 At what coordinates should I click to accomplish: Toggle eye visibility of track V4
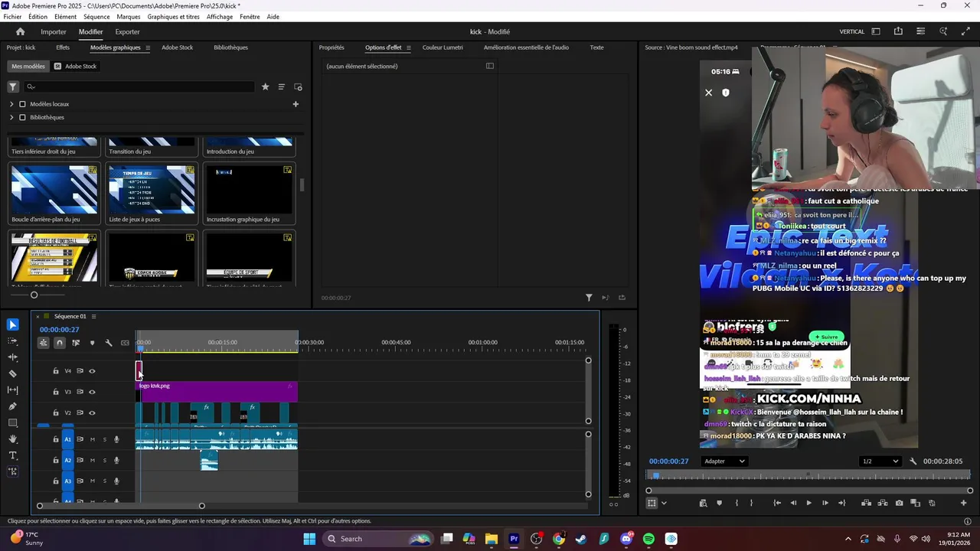point(92,371)
